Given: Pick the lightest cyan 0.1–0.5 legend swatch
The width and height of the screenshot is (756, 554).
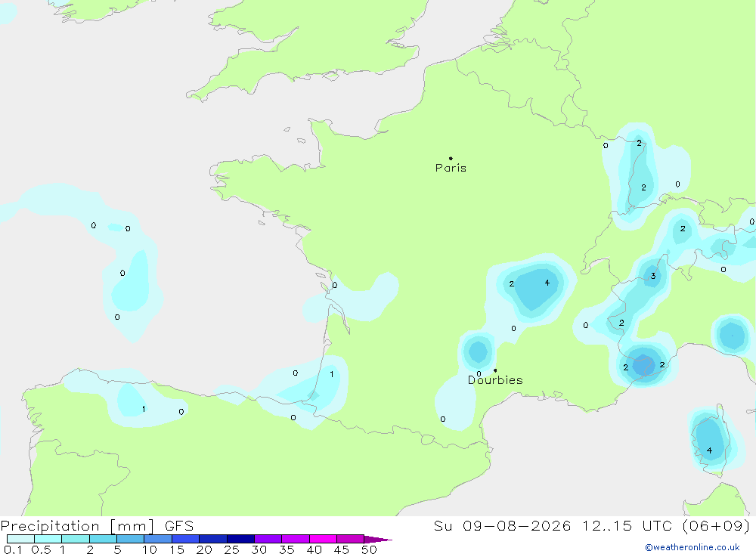Looking at the screenshot, I should pos(20,539).
